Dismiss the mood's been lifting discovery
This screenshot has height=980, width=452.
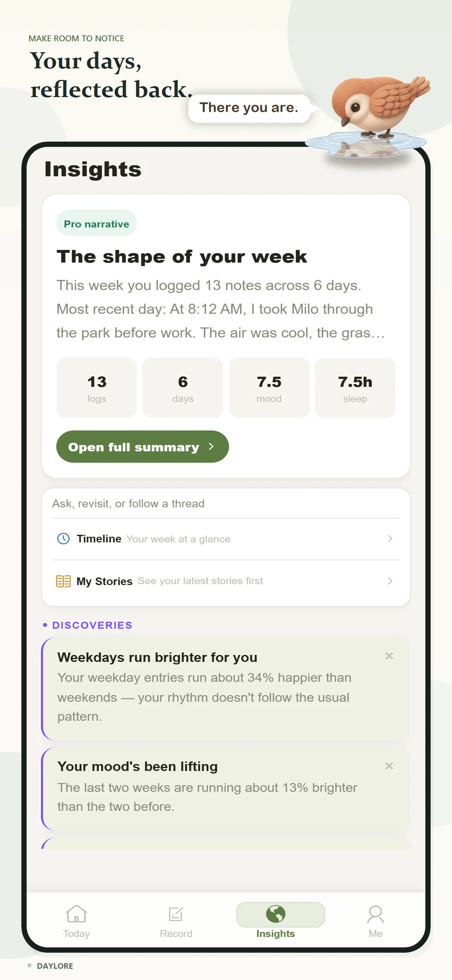(x=389, y=765)
